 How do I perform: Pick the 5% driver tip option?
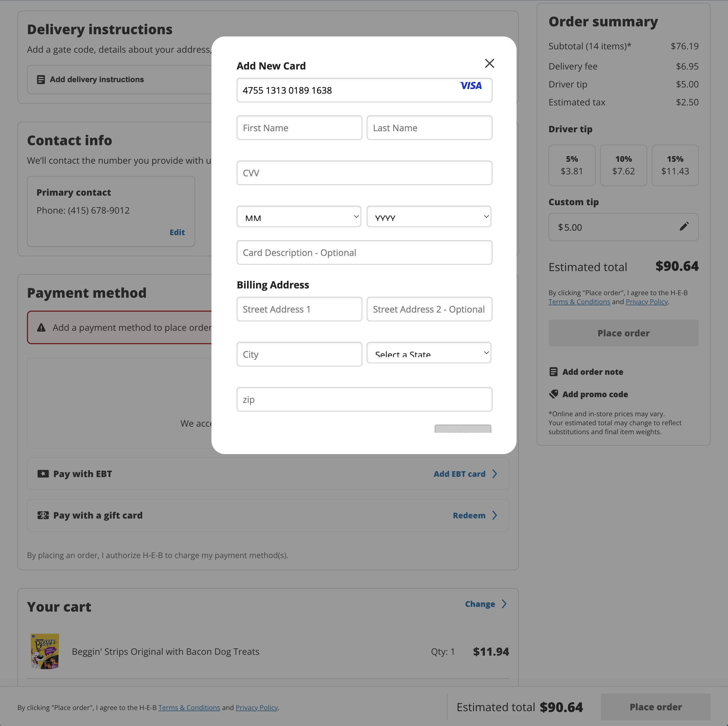(572, 165)
